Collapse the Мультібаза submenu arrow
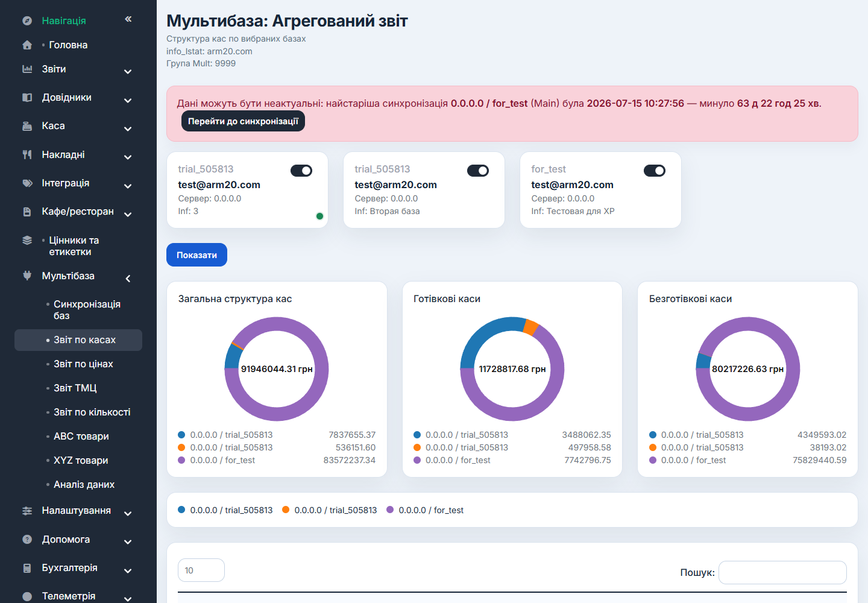Screen dimensions: 868x603 128,279
